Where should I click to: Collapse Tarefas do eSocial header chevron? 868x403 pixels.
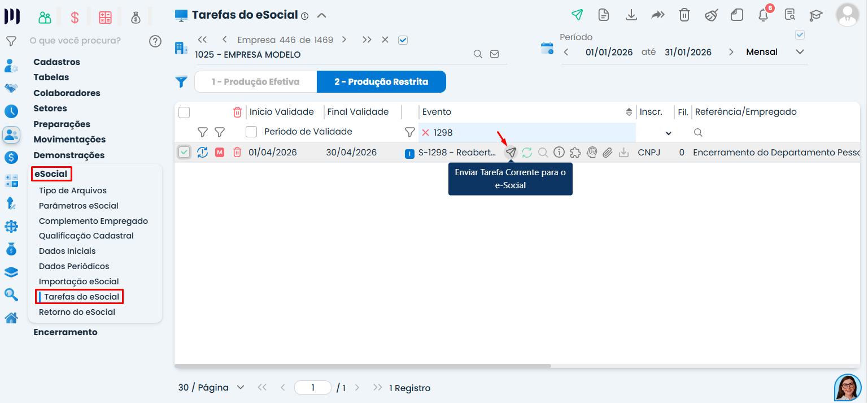pos(321,15)
